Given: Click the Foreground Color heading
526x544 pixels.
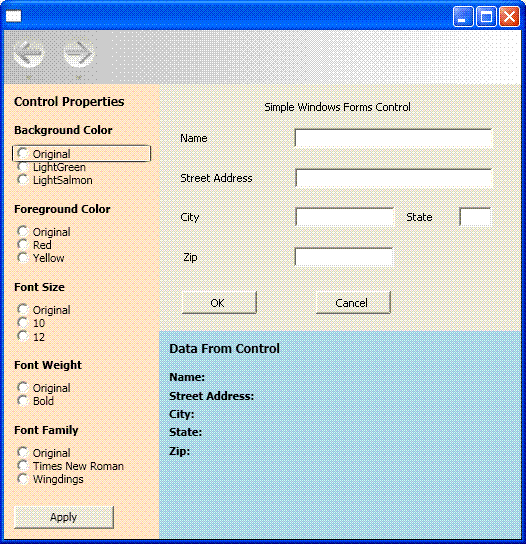Looking at the screenshot, I should pos(62,209).
